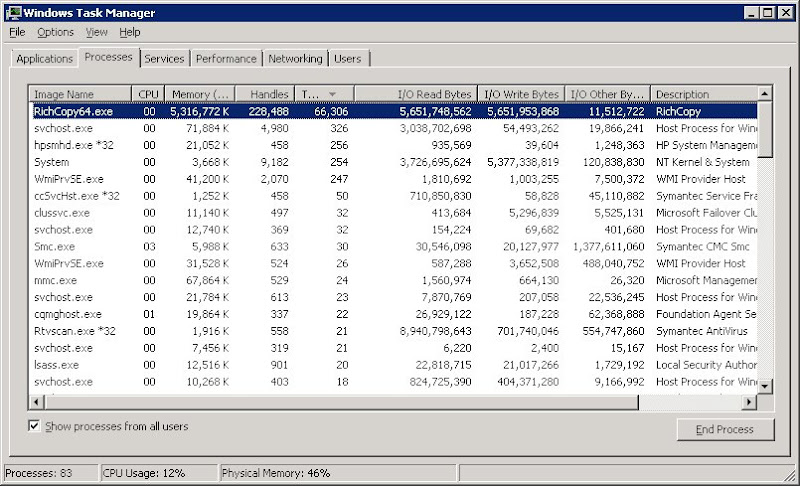Sort by CPU column header
This screenshot has width=800, height=486.
pos(148,94)
